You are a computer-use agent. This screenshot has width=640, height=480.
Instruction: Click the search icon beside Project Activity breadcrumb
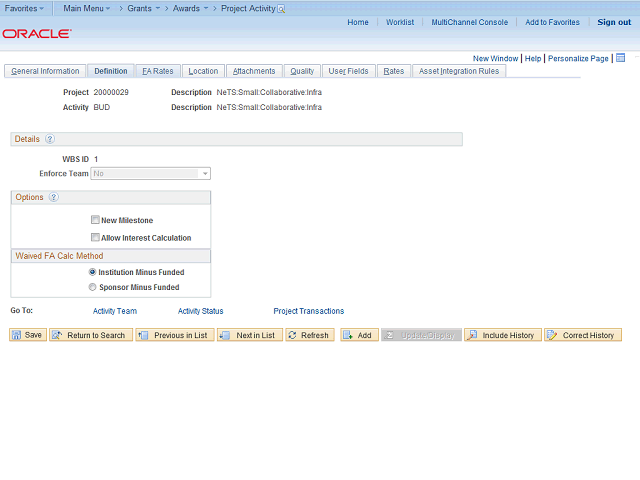tap(281, 9)
